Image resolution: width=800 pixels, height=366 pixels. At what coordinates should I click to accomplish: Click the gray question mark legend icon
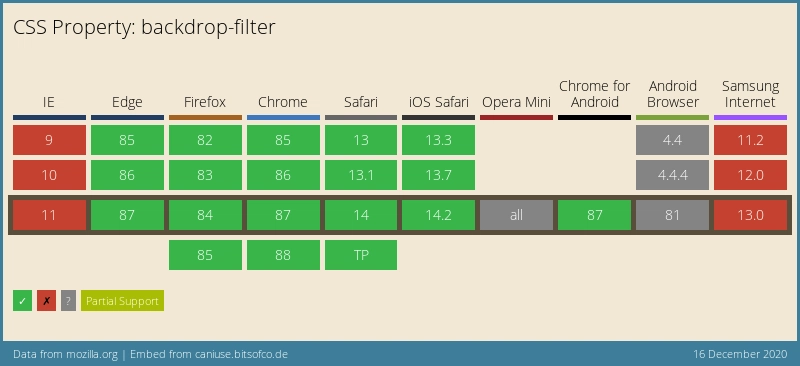click(x=68, y=301)
